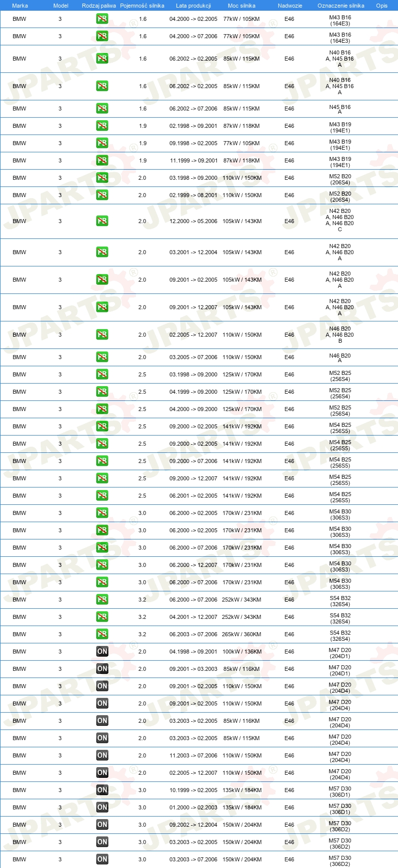Select petrol fuel icon in 06.2002 -> 07.2006 row

pyautogui.click(x=102, y=108)
